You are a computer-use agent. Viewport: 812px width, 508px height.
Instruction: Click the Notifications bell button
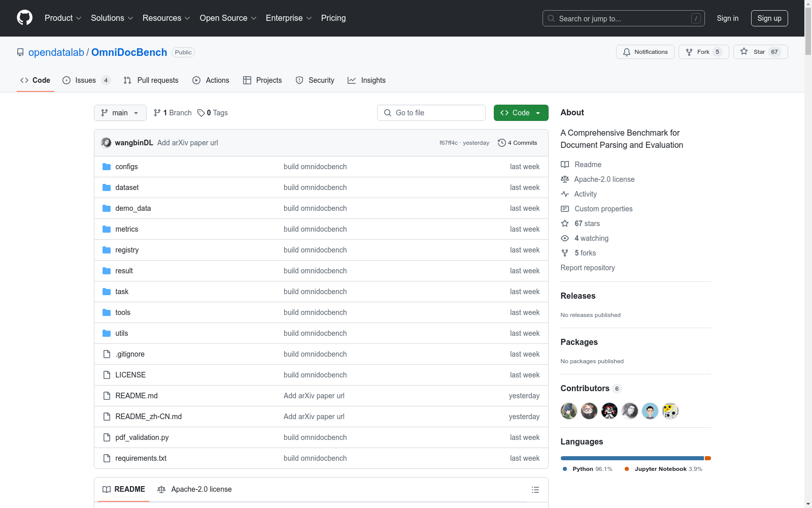pos(645,52)
